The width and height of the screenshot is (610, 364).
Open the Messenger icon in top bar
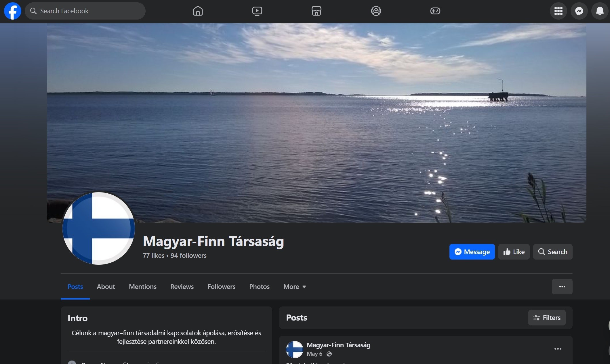click(579, 11)
